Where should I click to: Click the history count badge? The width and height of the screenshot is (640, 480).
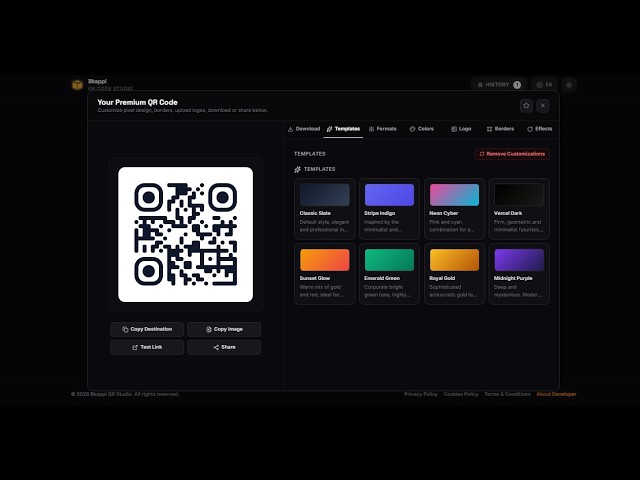[517, 85]
